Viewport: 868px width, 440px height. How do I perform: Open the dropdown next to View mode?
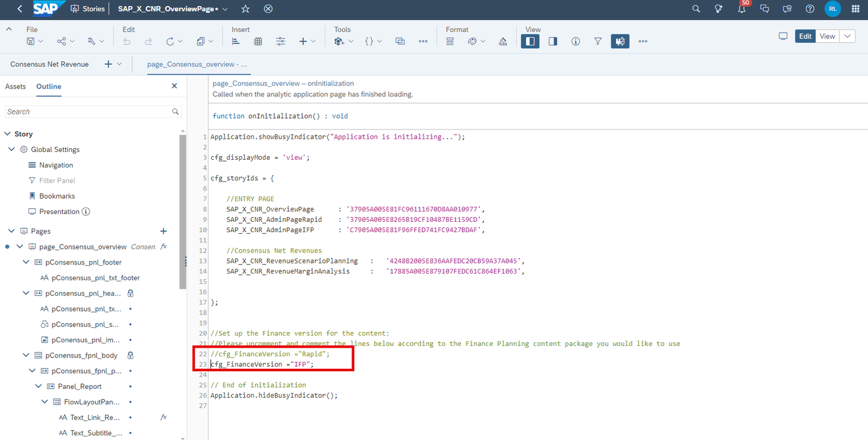tap(848, 36)
